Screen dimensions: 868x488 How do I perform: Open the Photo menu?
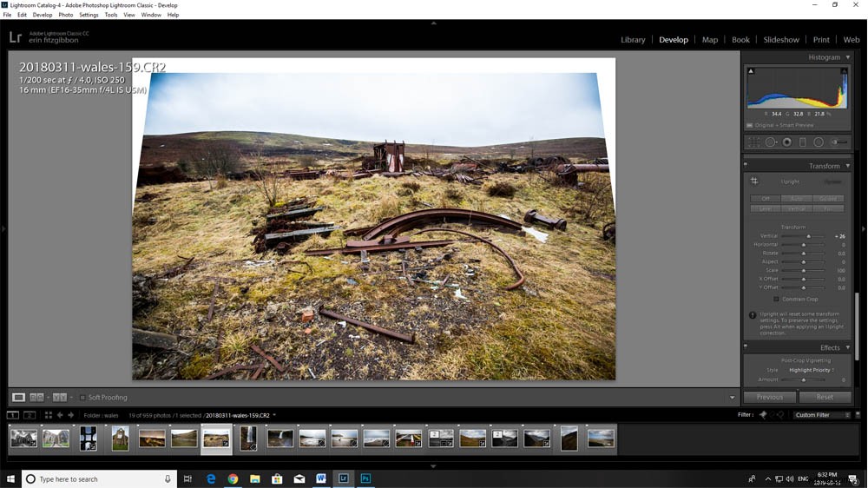click(x=65, y=15)
